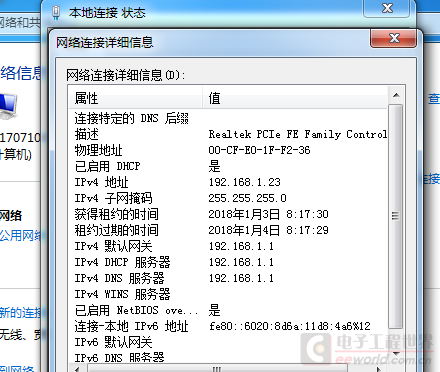
Task: Click the network adapter icon in 本地连接 状态 title
Action: coord(56,13)
